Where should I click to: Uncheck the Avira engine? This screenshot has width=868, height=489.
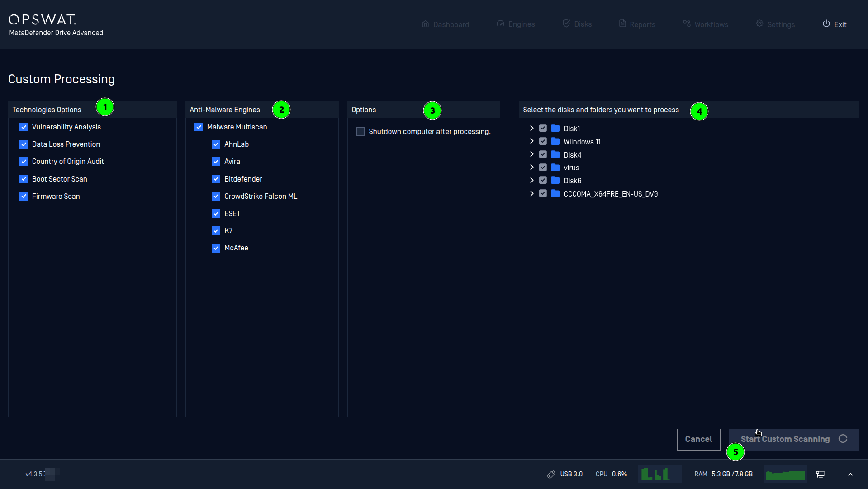216,162
